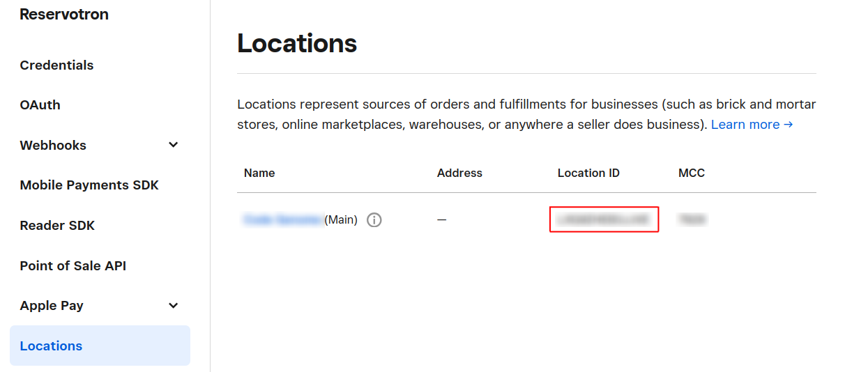Go to the OAuth section
Screen dimensions: 868x372
click(x=40, y=105)
